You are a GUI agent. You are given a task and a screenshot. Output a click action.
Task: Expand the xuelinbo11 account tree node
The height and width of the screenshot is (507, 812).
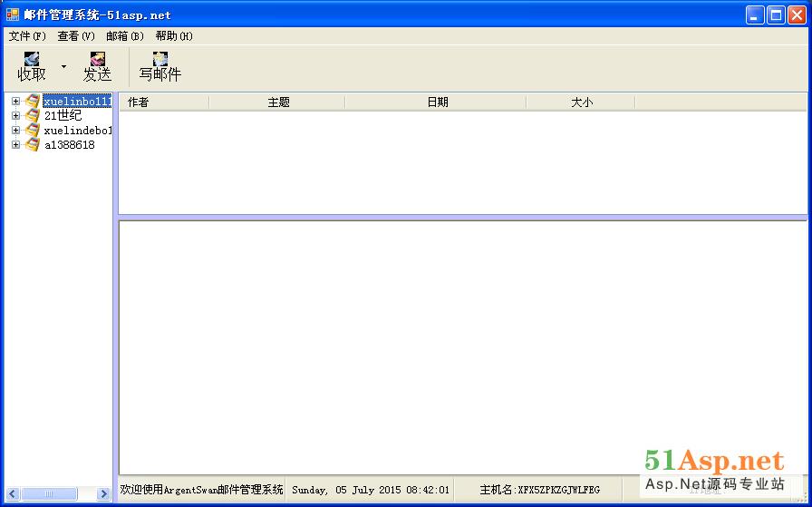pyautogui.click(x=15, y=102)
